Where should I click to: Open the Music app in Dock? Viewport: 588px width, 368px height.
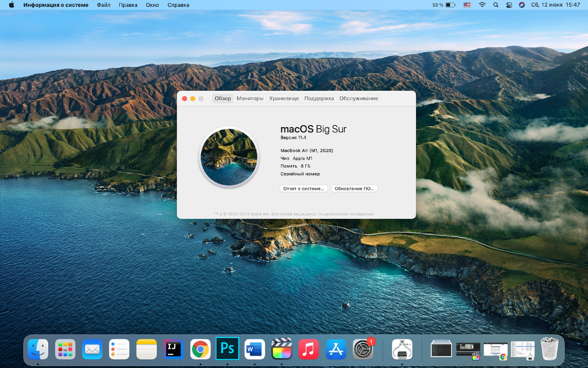coord(309,349)
